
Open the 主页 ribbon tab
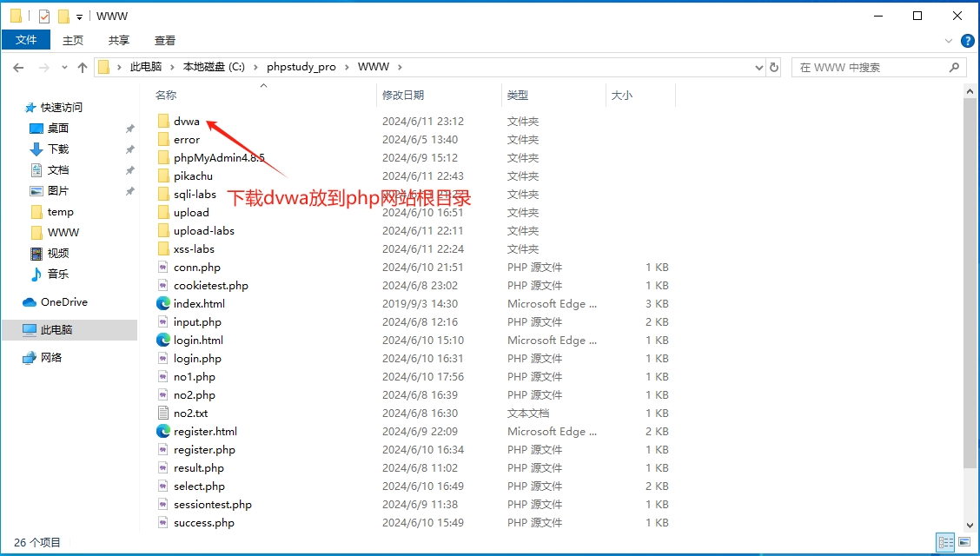click(x=72, y=40)
